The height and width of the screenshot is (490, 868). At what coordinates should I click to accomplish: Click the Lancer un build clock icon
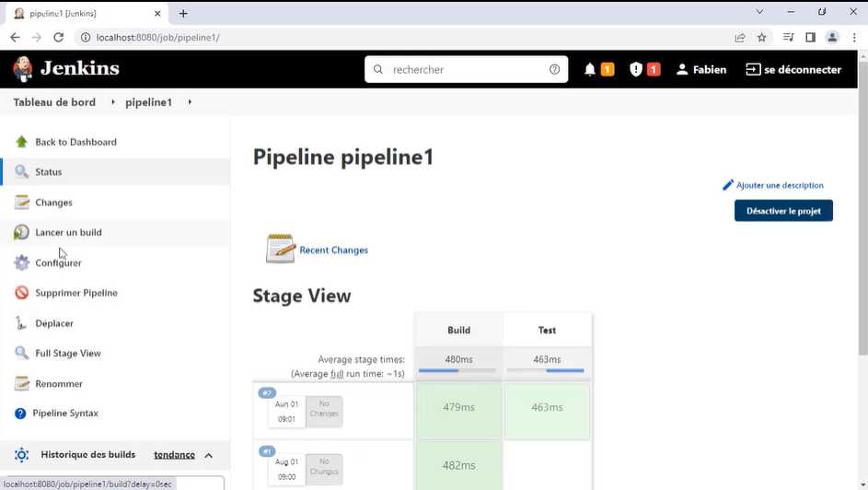21,232
